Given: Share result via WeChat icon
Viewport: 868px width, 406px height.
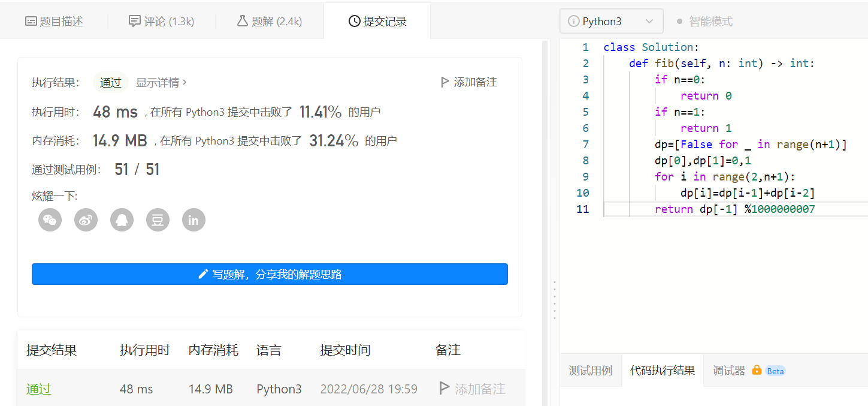Looking at the screenshot, I should (x=50, y=220).
